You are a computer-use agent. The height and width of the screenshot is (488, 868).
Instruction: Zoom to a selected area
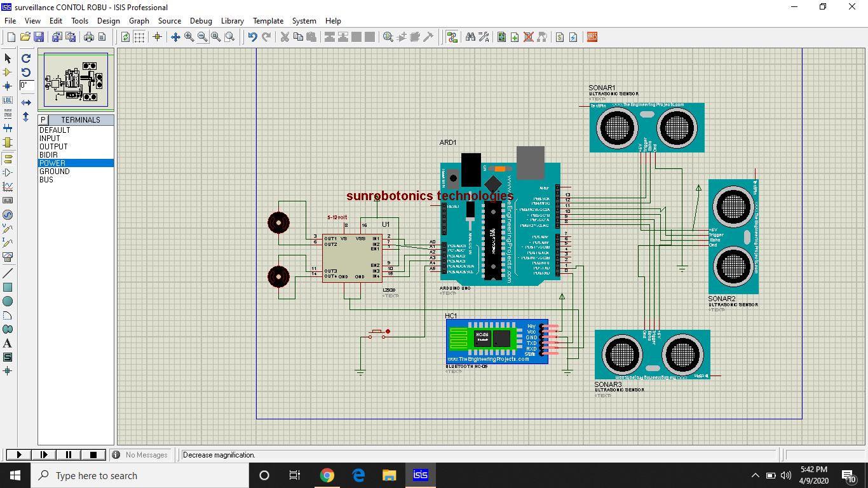(x=229, y=37)
